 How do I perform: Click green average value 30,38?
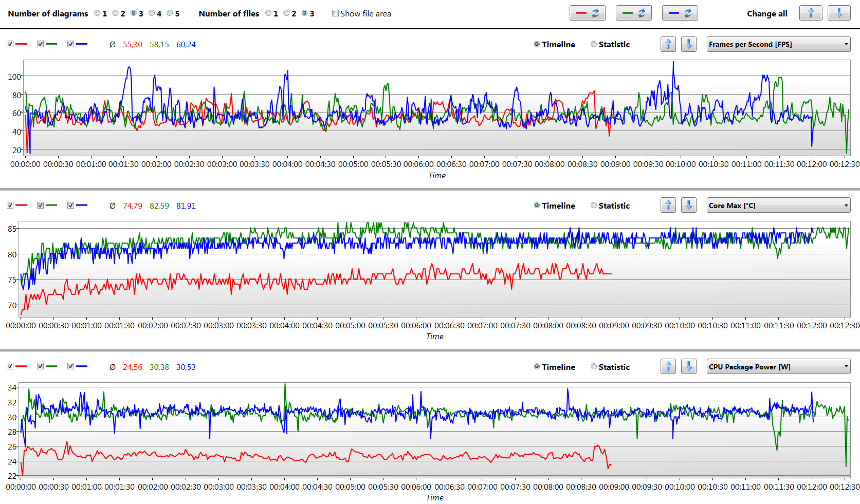click(x=159, y=367)
